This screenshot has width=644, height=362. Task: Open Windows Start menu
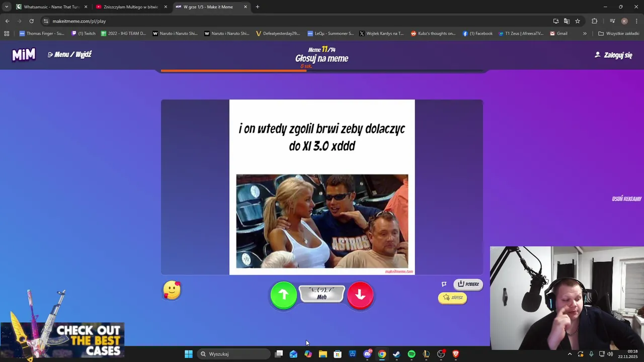[x=189, y=354]
